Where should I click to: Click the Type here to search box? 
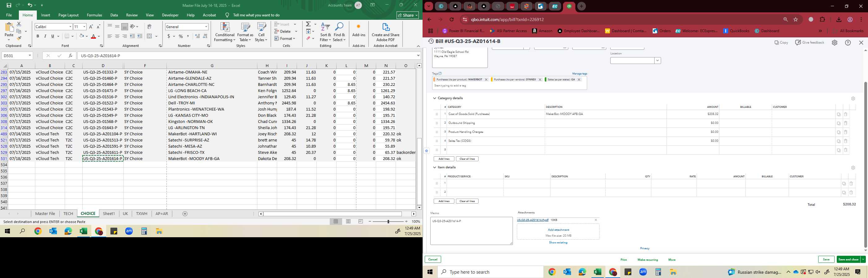coord(491,272)
